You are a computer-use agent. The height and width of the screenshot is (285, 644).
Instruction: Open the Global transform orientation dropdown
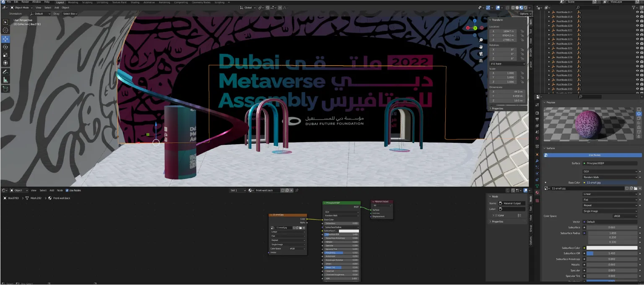click(x=248, y=8)
